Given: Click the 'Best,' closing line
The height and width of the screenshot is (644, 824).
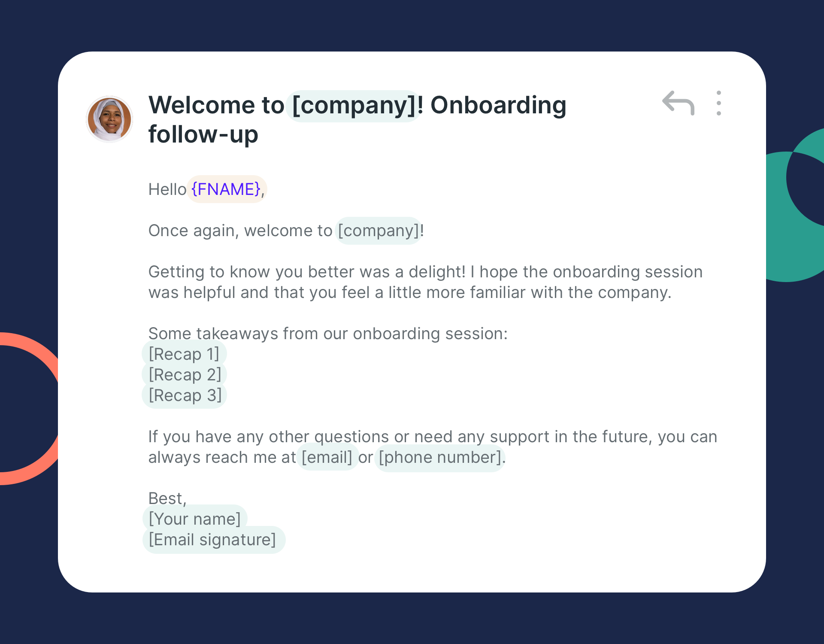Looking at the screenshot, I should pyautogui.click(x=167, y=498).
